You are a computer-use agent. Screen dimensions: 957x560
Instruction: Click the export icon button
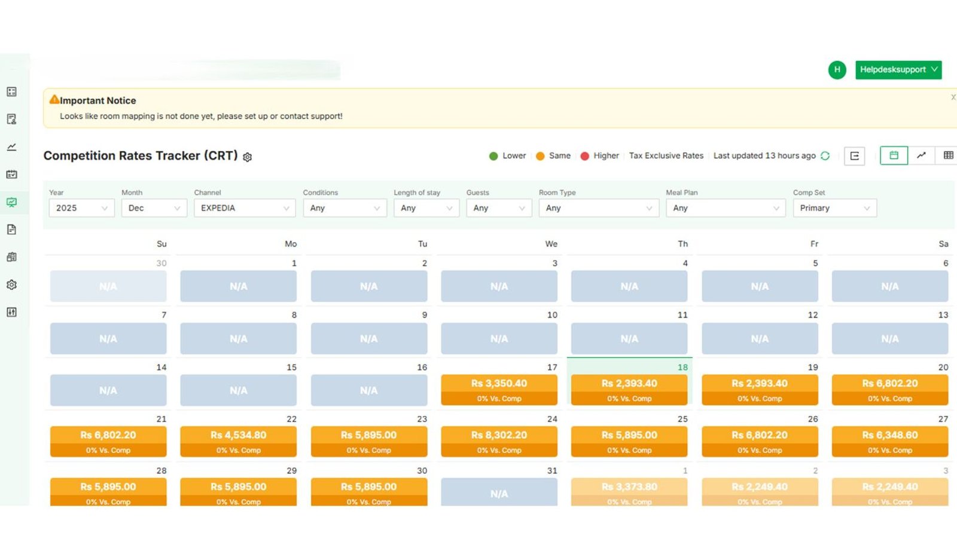tap(855, 156)
